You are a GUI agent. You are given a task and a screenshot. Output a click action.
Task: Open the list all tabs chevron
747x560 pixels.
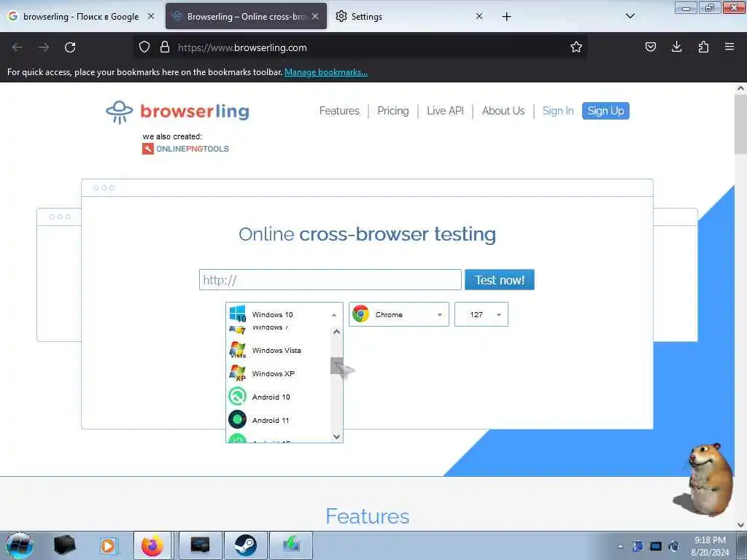pos(630,16)
